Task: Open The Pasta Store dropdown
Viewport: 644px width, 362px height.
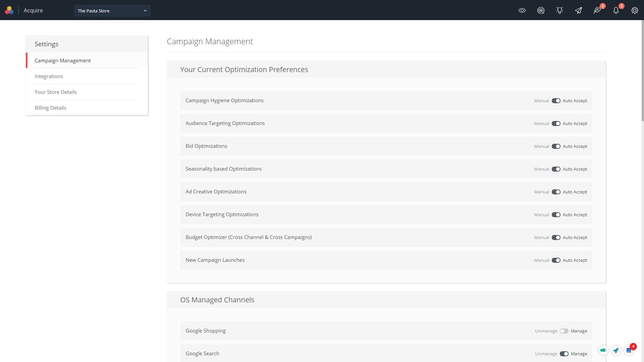Action: tap(112, 11)
